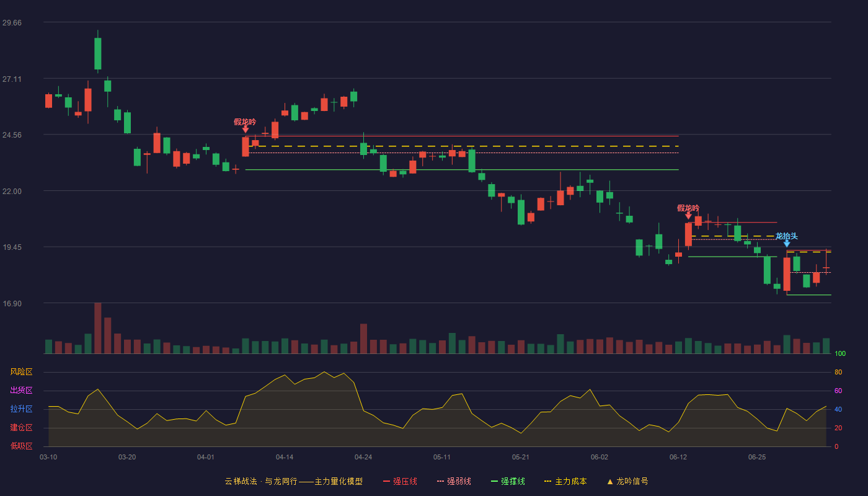Toggle the 强撑线 legend item
The height and width of the screenshot is (496, 868).
[508, 481]
